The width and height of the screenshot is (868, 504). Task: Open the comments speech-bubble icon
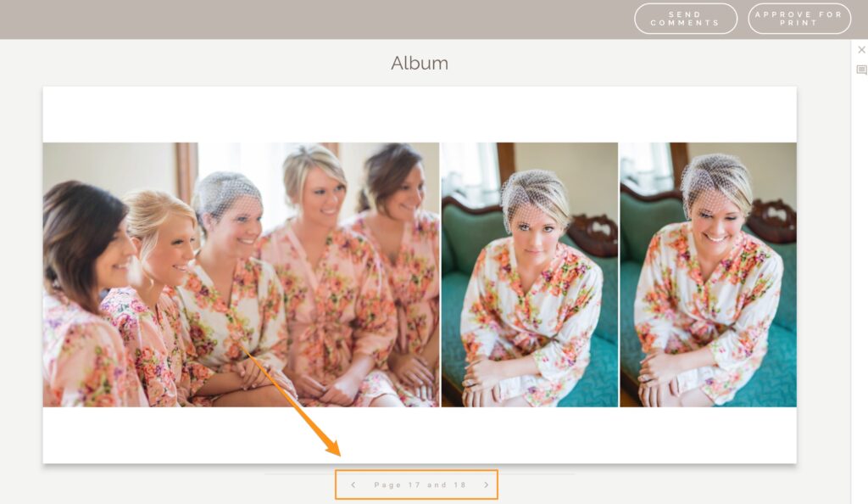861,70
